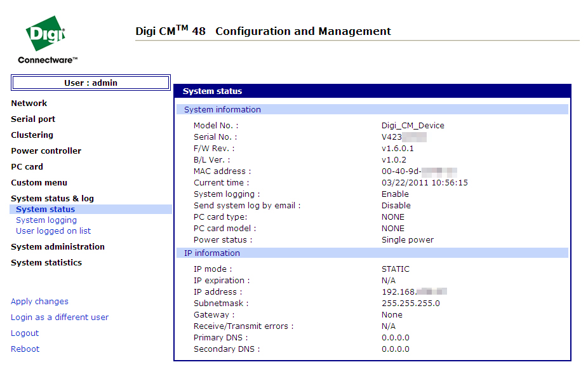
Task: Select the model value Digi_CM_Device
Action: pos(413,126)
